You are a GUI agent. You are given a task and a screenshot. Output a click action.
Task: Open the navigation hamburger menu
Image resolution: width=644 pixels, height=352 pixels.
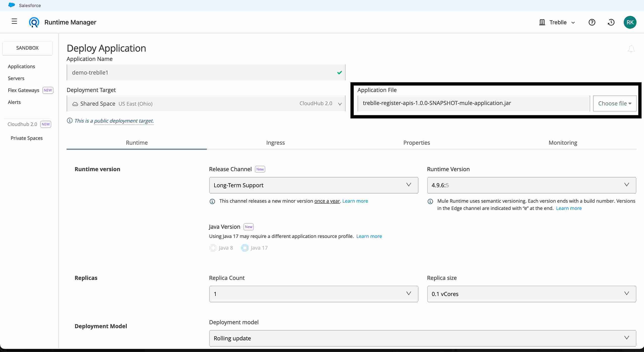14,22
